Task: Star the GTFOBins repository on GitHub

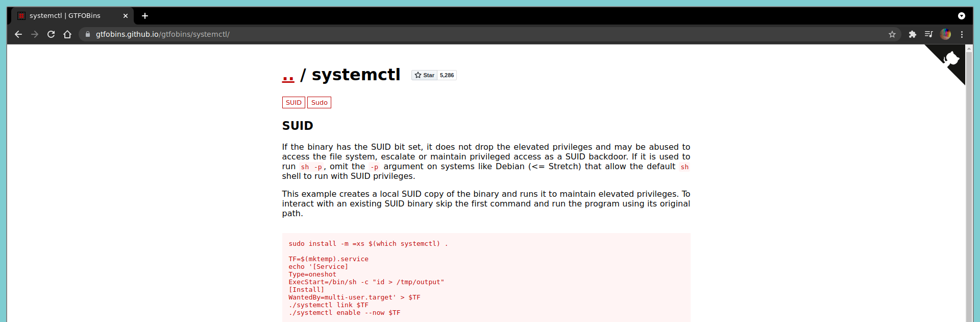Action: [424, 75]
